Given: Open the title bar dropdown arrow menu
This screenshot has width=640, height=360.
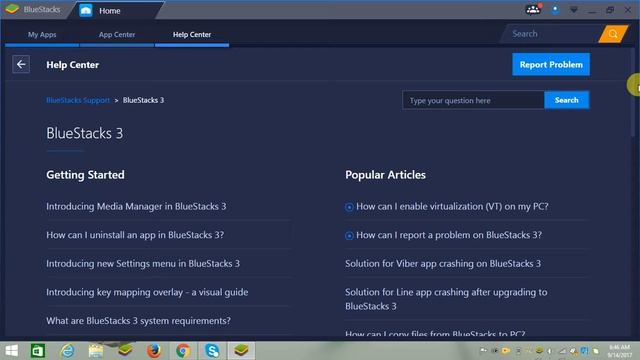Looking at the screenshot, I should (x=573, y=10).
